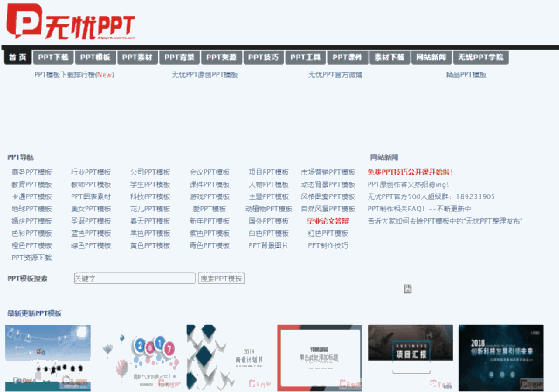This screenshot has height=392, width=559.
Task: Visit 无忧PPT官方微博 link
Action: click(x=335, y=75)
